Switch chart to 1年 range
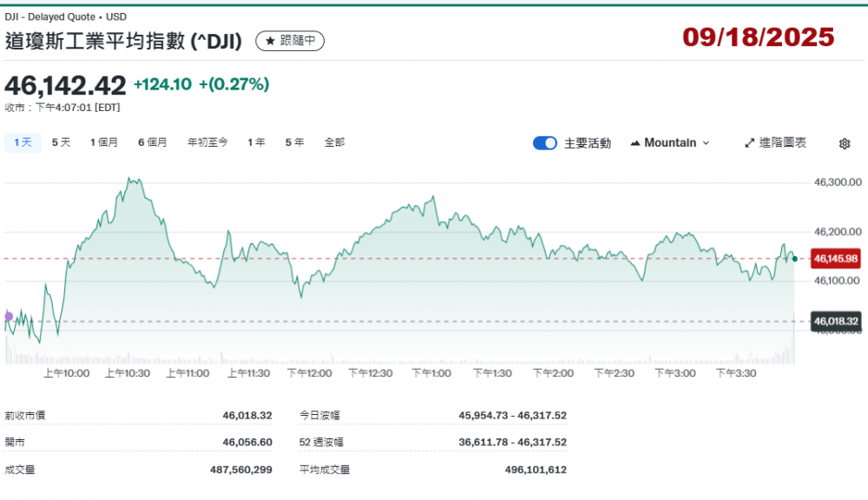This screenshot has height=500, width=868. click(256, 142)
